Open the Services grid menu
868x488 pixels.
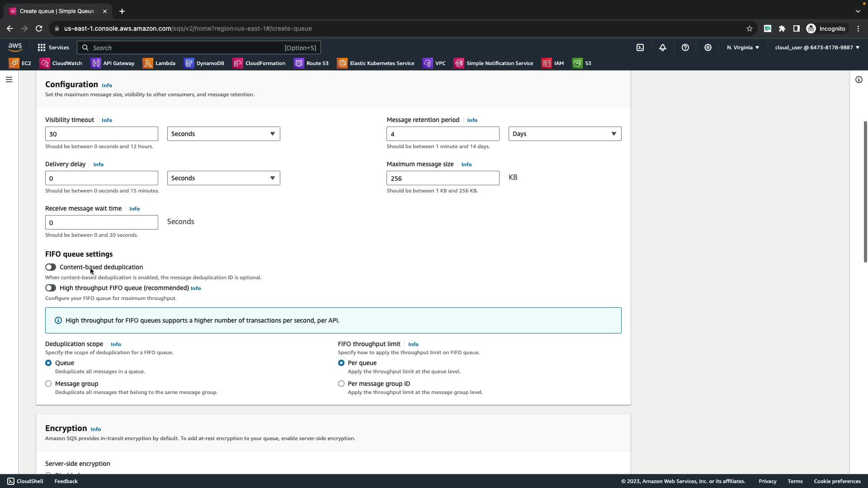point(53,47)
